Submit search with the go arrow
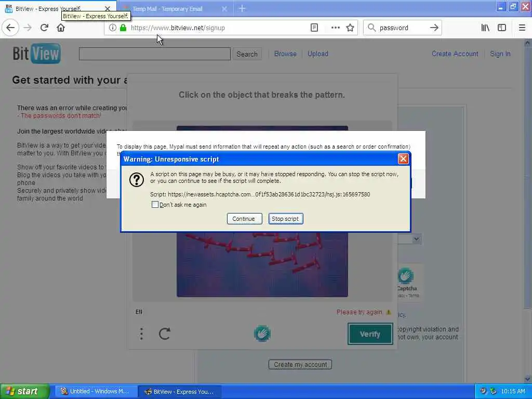The image size is (532, 399). pos(434,28)
